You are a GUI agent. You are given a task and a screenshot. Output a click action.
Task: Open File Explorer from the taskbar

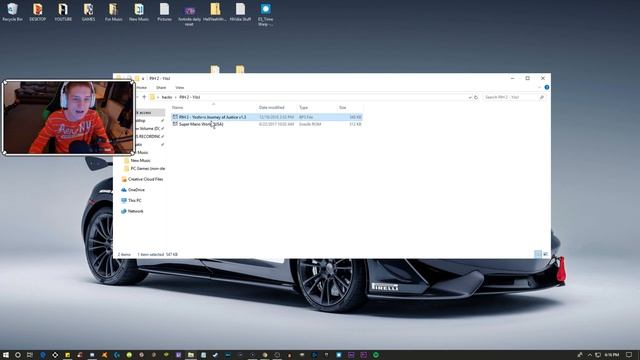point(191,355)
